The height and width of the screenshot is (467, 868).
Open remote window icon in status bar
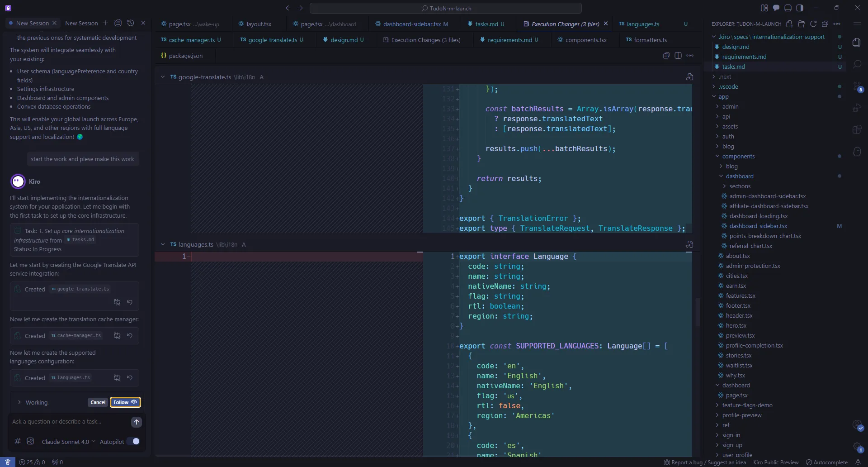pos(8,462)
